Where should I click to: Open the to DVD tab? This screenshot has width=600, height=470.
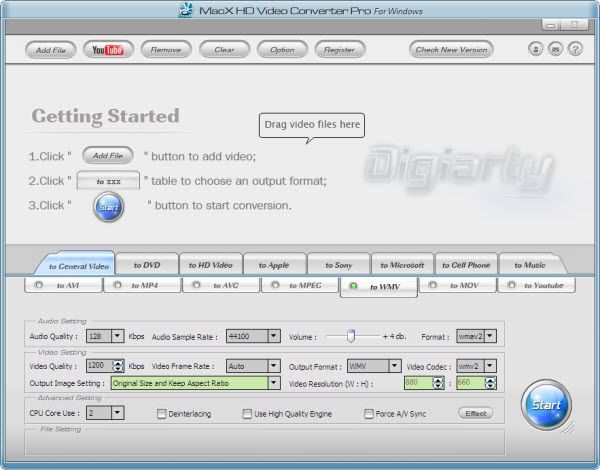coord(146,265)
